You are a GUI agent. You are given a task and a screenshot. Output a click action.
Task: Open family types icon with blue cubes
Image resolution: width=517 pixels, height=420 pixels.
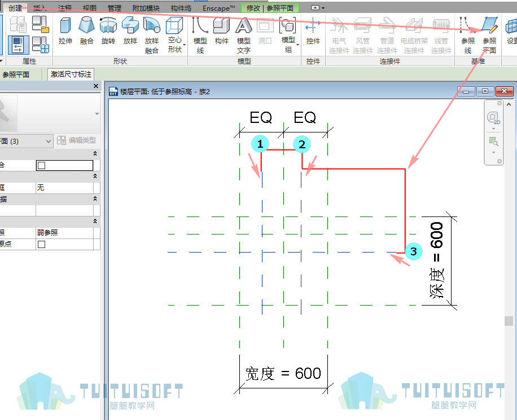(41, 45)
